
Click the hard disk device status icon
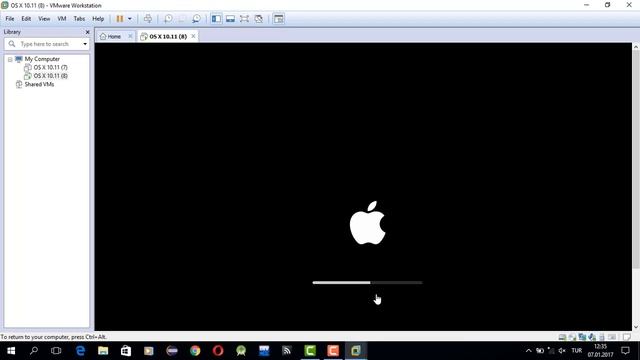click(x=562, y=337)
